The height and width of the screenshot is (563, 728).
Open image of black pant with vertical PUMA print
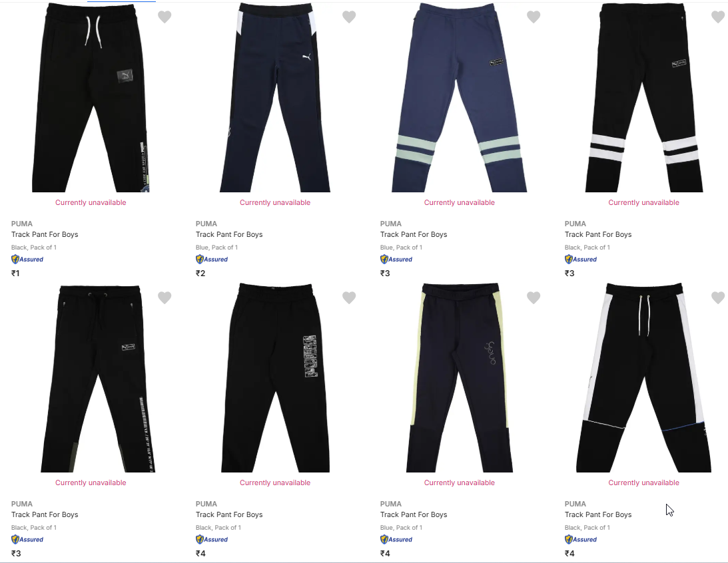(275, 377)
